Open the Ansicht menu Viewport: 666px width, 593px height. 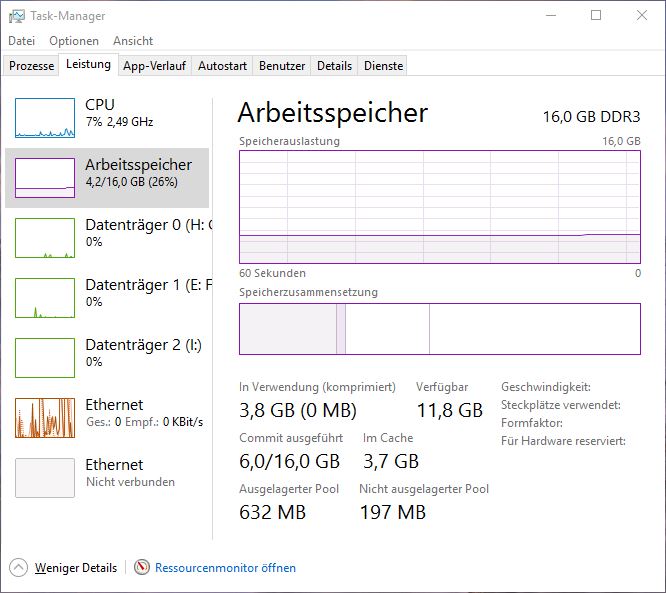[133, 41]
